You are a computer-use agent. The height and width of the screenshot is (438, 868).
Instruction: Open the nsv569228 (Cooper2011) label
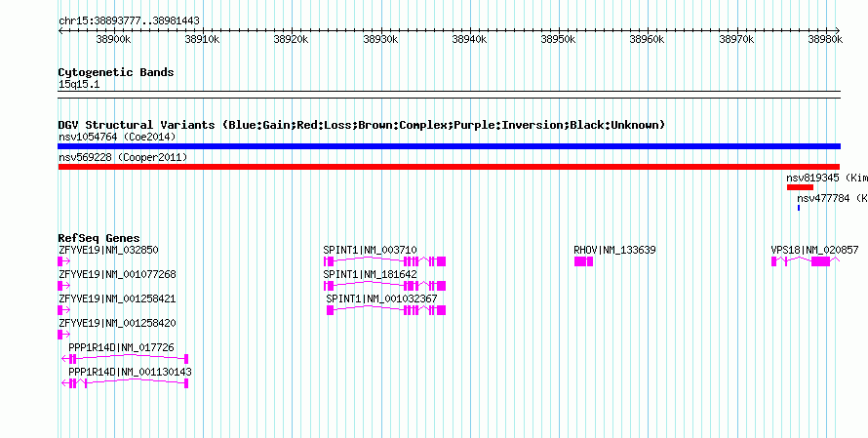pos(123,157)
